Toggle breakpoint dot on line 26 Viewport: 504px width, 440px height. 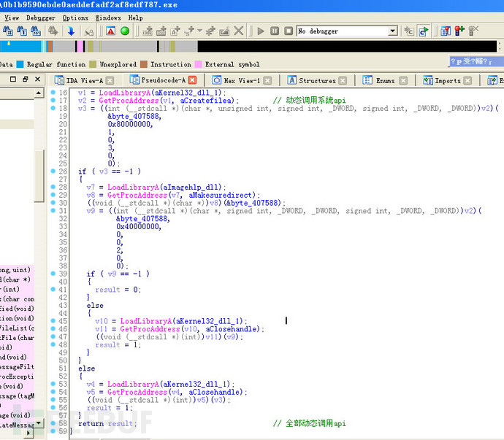pos(53,171)
